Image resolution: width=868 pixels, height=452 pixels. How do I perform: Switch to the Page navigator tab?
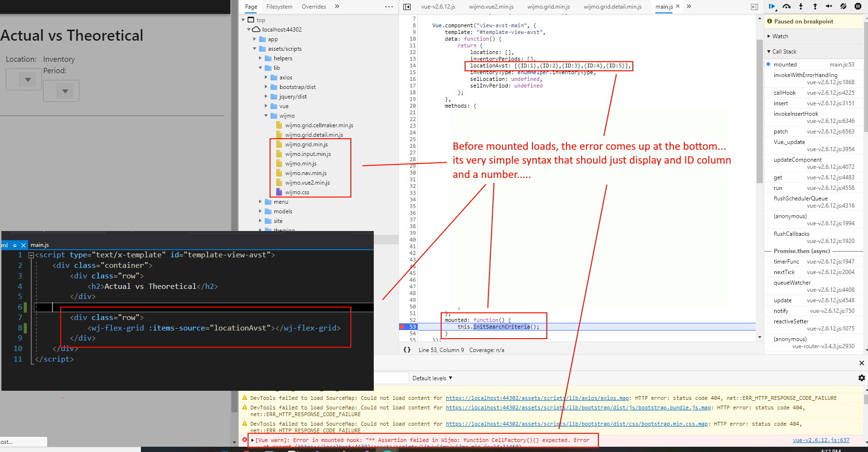[251, 7]
